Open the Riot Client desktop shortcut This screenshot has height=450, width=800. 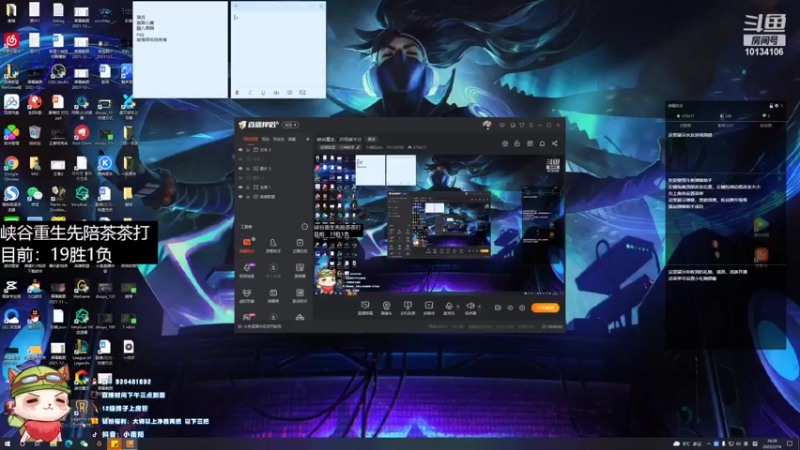[82, 136]
